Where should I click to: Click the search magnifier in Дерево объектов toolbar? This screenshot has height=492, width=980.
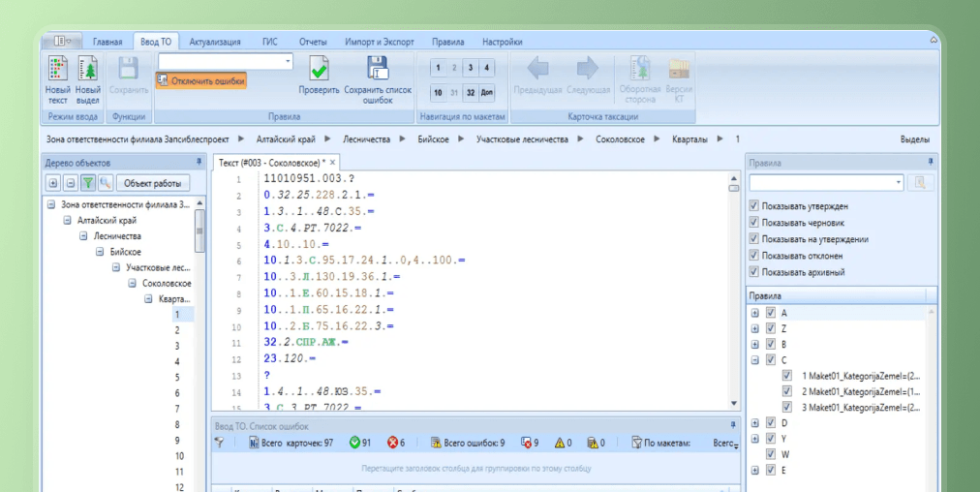pos(105,183)
